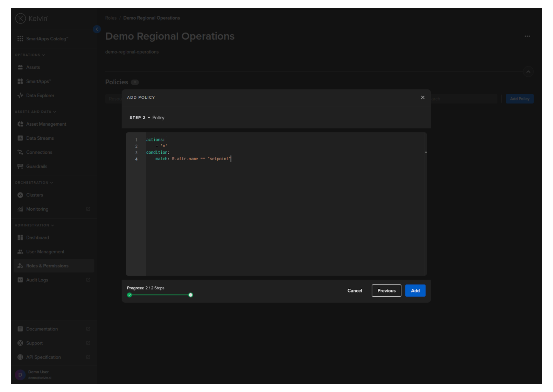This screenshot has height=392, width=553.
Task: Open Roles & Permissions menu item
Action: click(47, 266)
